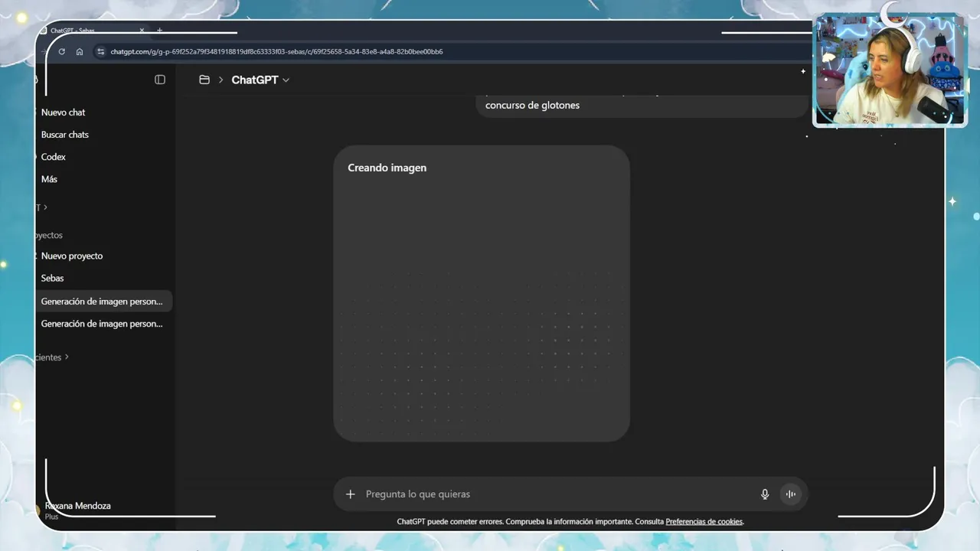980x551 pixels.
Task: Open Buscar chats search
Action: [x=65, y=135]
